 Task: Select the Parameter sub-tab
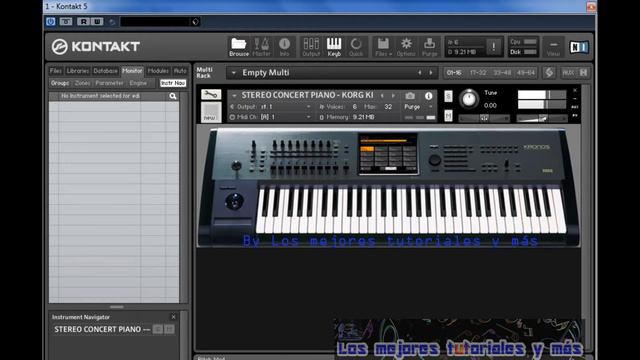(109, 83)
